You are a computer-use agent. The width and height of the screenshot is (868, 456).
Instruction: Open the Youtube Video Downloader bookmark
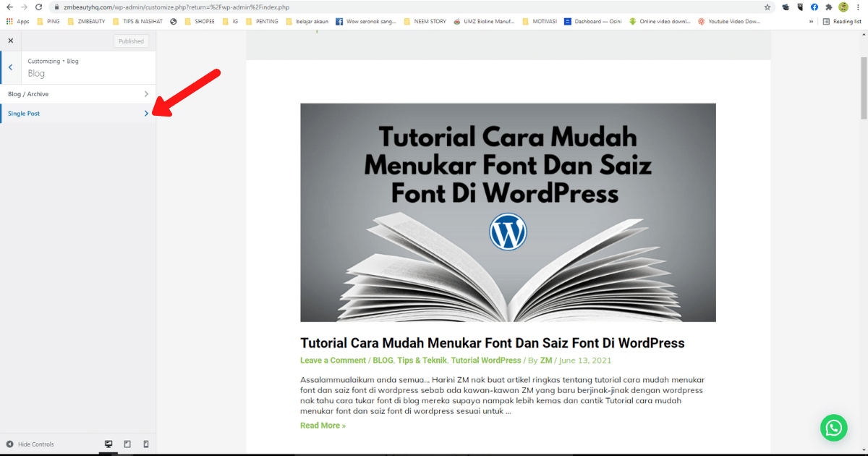[x=729, y=22]
